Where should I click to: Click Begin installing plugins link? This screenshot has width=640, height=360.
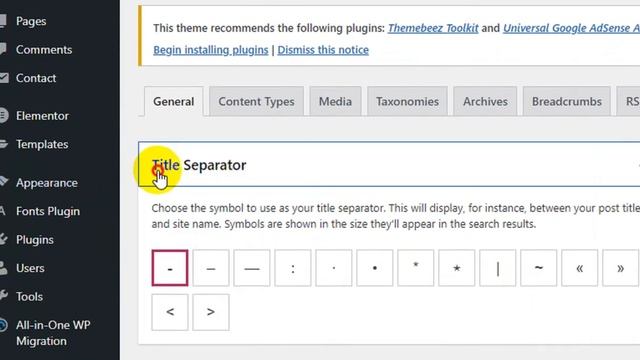coord(211,50)
